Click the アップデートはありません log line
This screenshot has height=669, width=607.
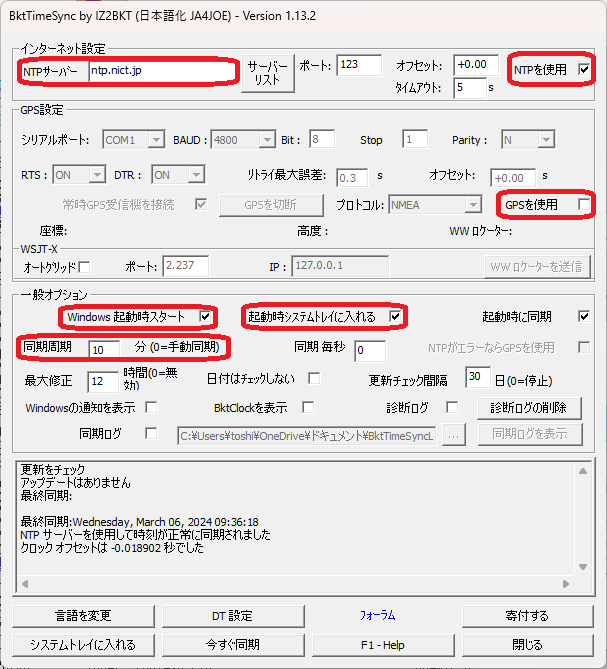pos(76,483)
